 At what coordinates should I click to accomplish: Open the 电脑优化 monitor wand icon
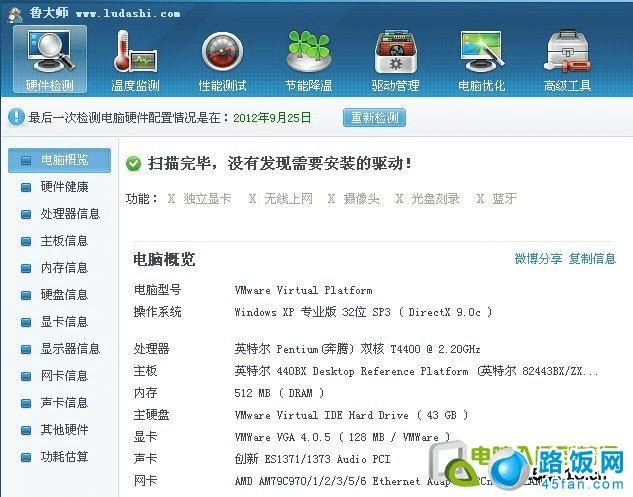click(482, 59)
